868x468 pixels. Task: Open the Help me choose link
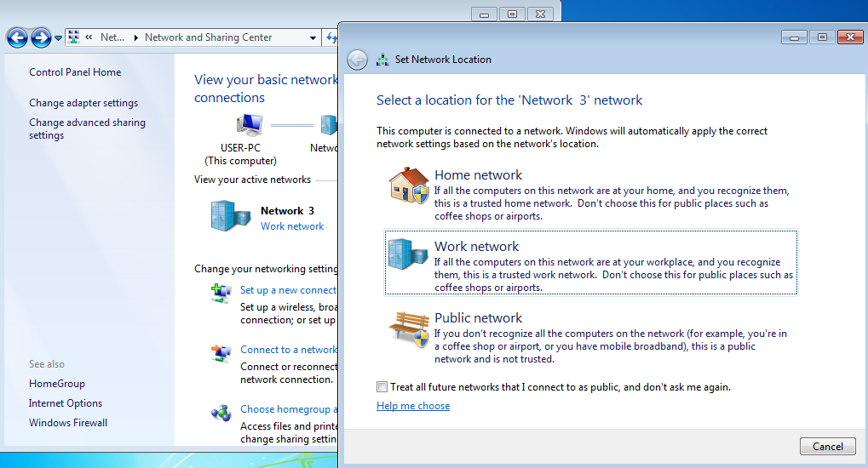pos(413,406)
